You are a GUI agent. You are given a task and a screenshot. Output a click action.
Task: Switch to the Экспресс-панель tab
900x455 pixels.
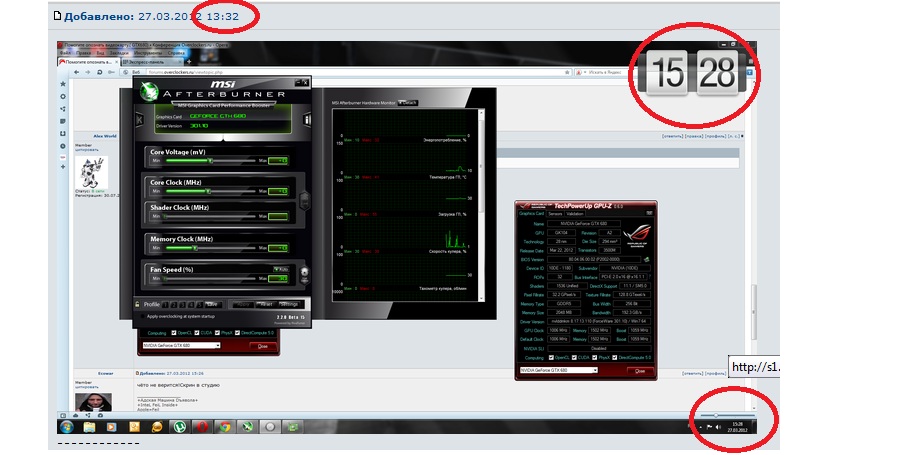(x=153, y=61)
